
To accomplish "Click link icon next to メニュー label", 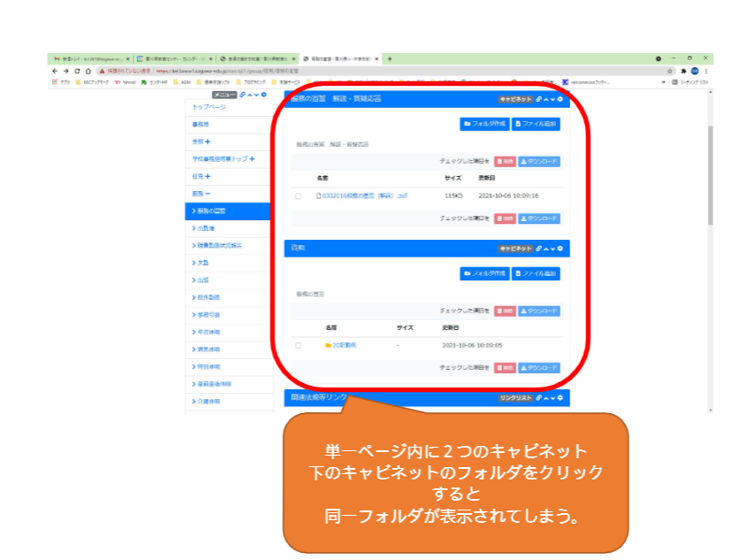I will tap(243, 95).
